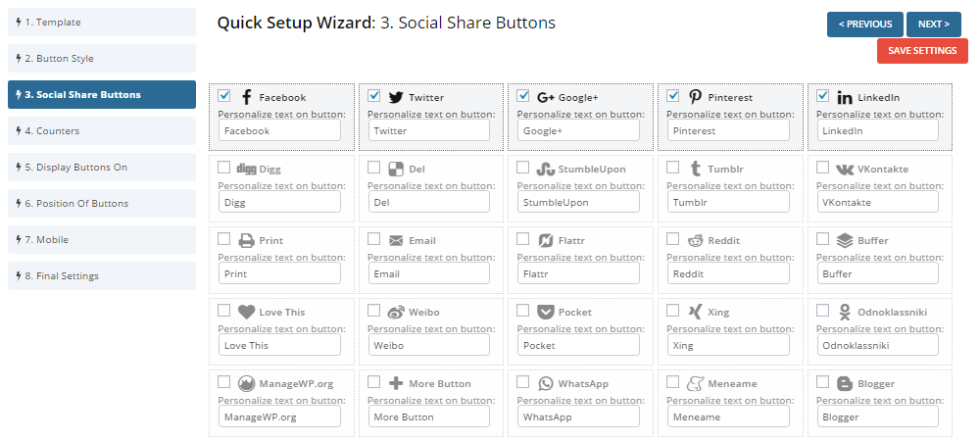Click the Love This heart icon
The image size is (980, 441).
[247, 312]
